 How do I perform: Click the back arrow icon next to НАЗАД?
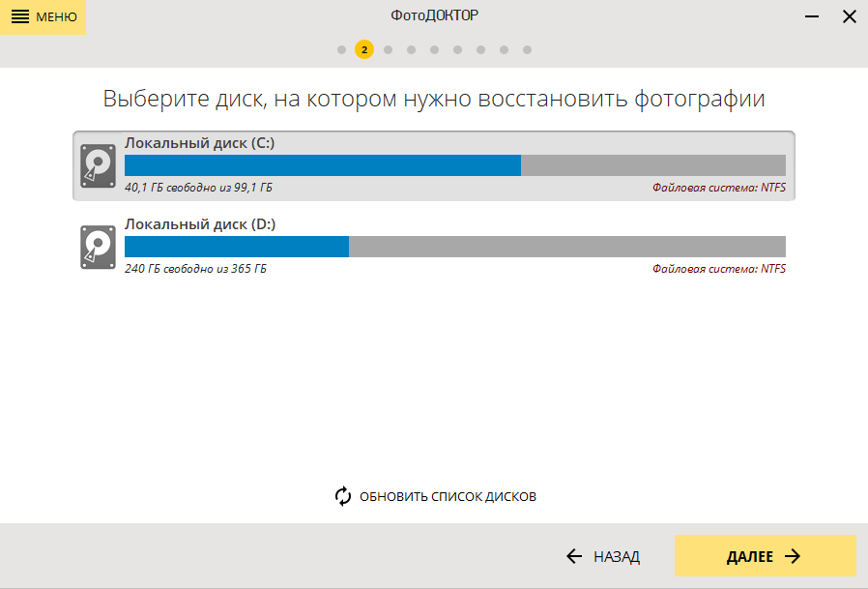(572, 557)
